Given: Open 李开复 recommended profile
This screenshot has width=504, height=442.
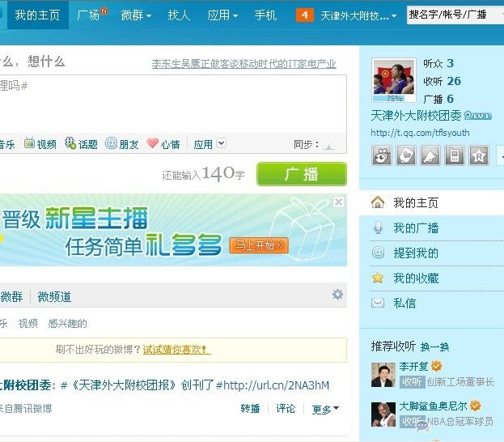Looking at the screenshot, I should [x=413, y=366].
